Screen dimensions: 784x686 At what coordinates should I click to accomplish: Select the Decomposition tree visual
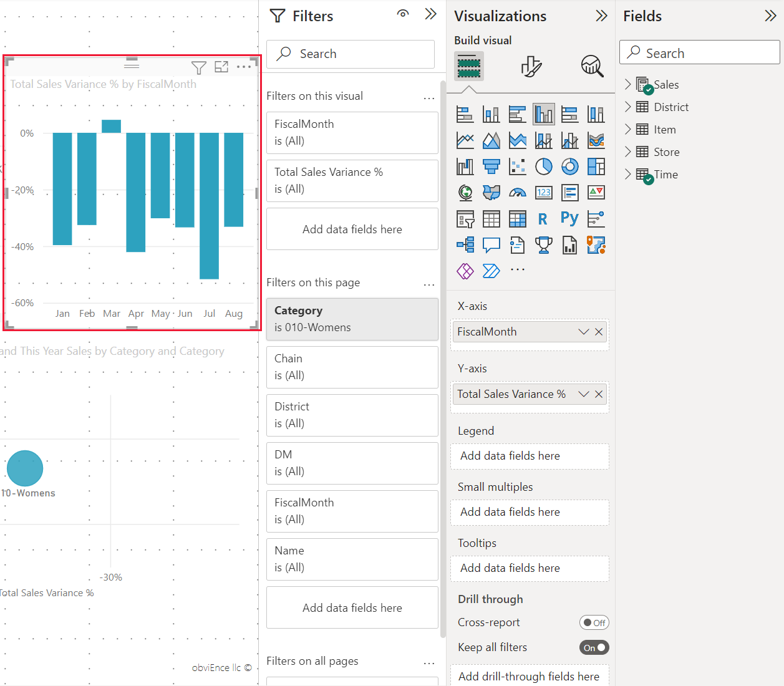point(465,244)
